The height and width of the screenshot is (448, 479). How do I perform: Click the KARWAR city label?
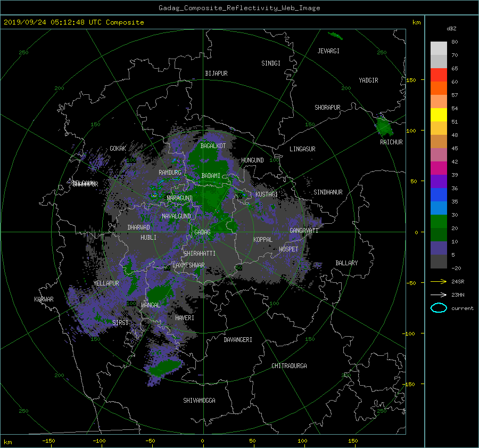[44, 299]
